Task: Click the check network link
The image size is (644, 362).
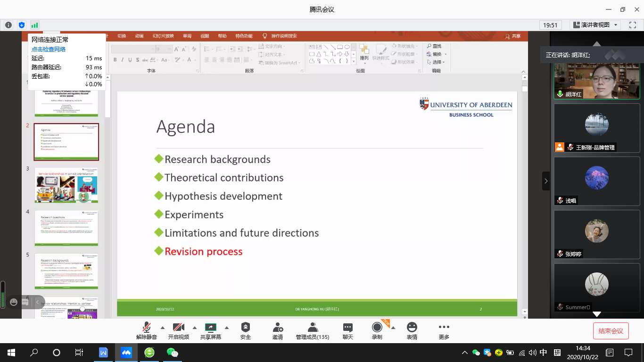Action: coord(49,49)
